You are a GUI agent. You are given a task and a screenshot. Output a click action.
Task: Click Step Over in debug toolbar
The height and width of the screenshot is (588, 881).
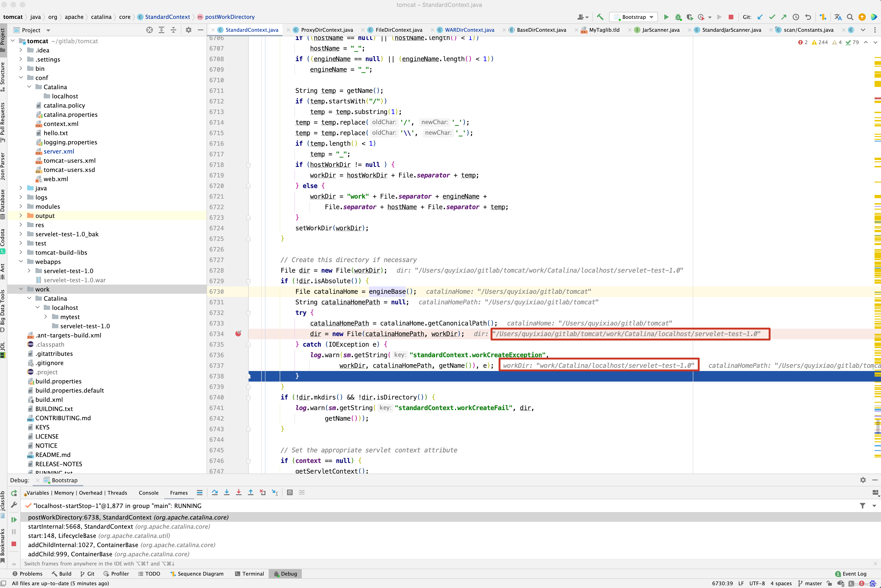215,493
